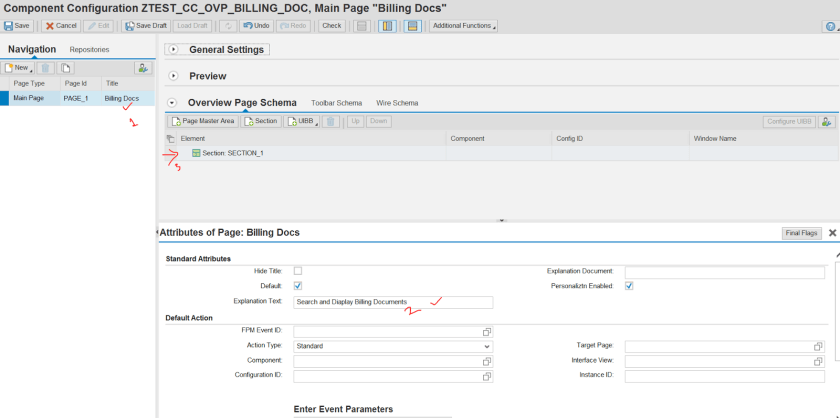Toggle the navigation side panel icon
The image size is (840, 418).
(x=387, y=26)
